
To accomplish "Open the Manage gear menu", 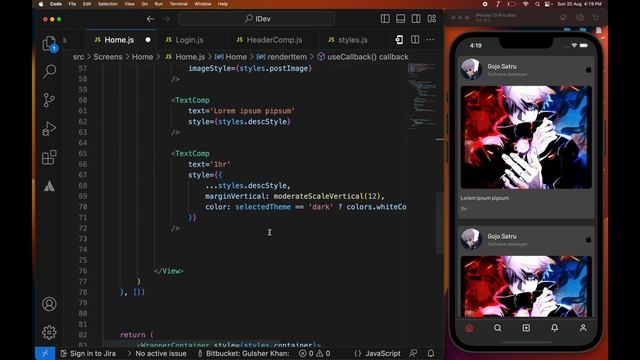I will tap(49, 332).
